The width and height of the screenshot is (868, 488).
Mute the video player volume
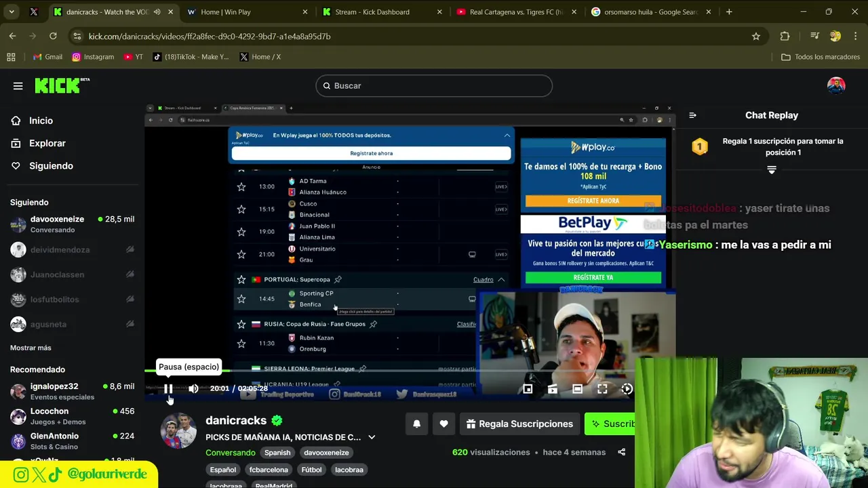(x=193, y=388)
